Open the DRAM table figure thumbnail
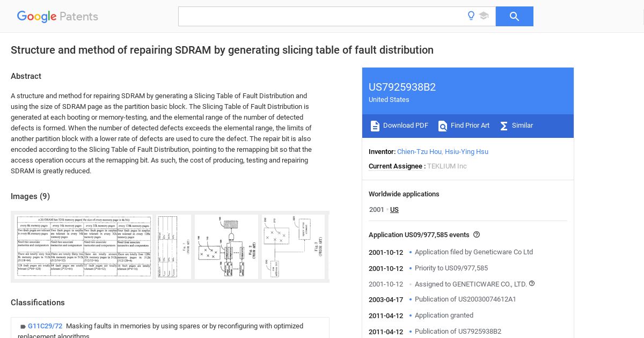The height and width of the screenshot is (338, 644). coord(83,247)
